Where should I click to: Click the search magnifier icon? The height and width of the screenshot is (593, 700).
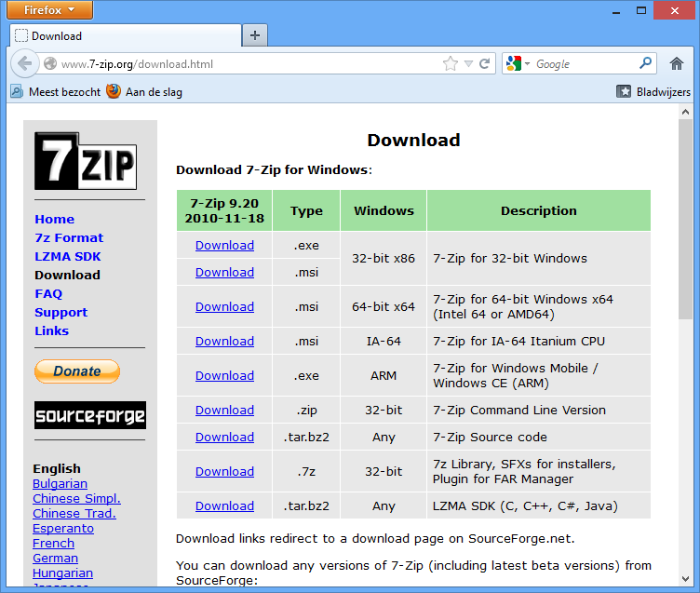point(645,63)
